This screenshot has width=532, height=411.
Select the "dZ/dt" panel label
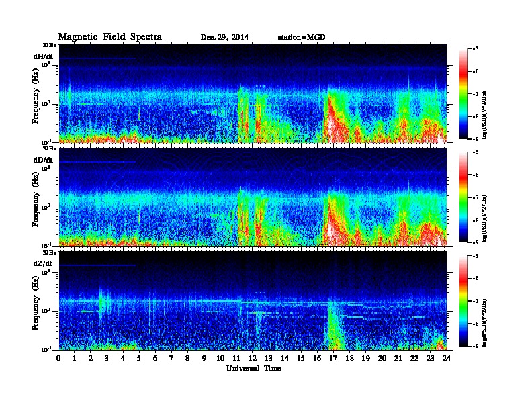tap(43, 263)
